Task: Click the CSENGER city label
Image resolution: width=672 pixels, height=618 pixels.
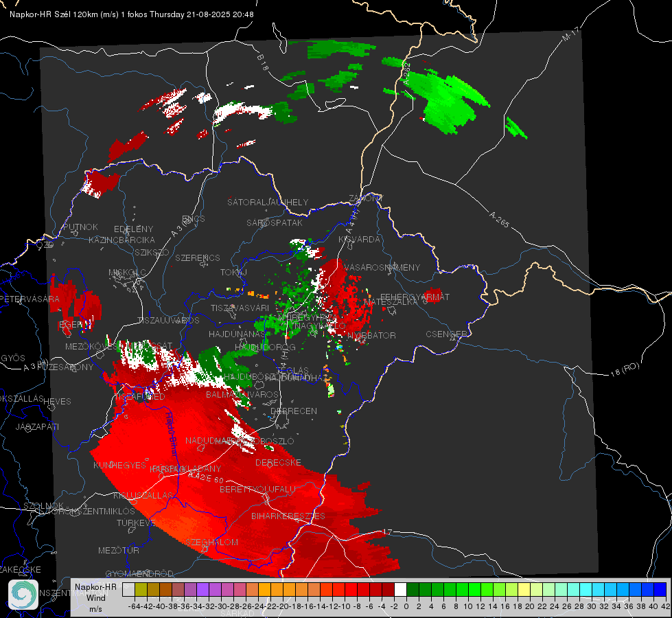Action: (x=446, y=334)
